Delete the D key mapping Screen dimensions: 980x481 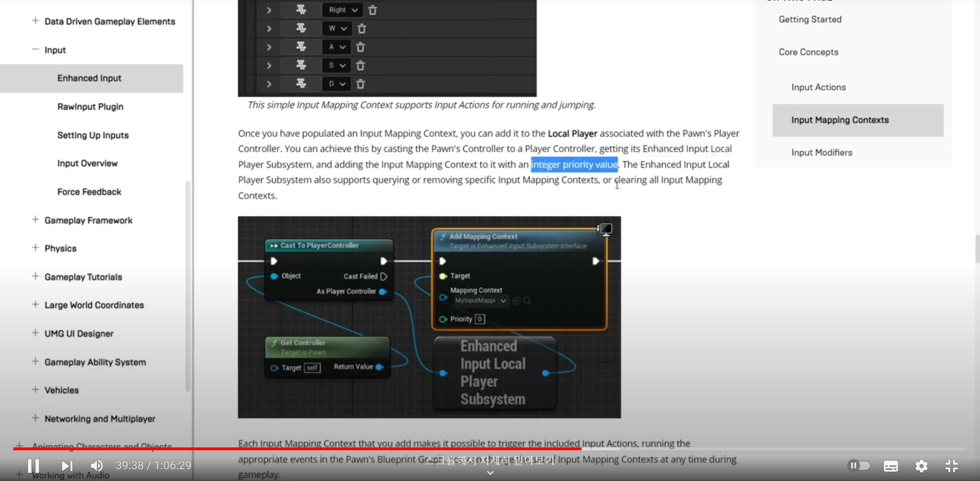coord(360,84)
